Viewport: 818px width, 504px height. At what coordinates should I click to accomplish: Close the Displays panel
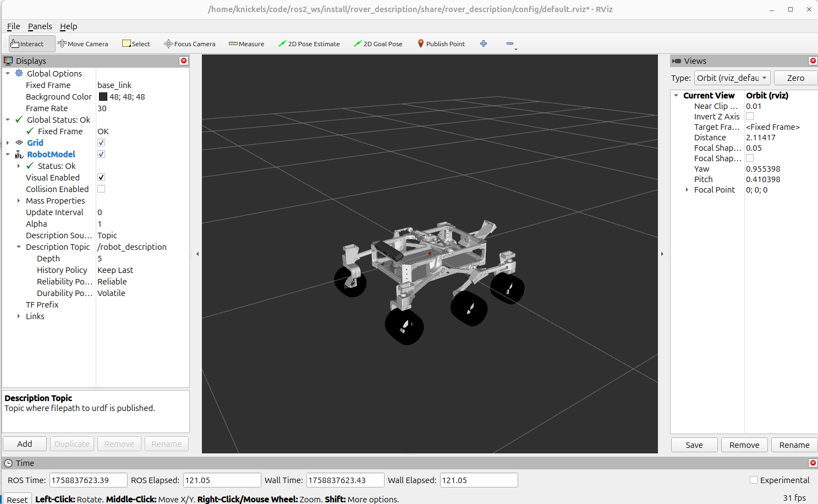[184, 61]
